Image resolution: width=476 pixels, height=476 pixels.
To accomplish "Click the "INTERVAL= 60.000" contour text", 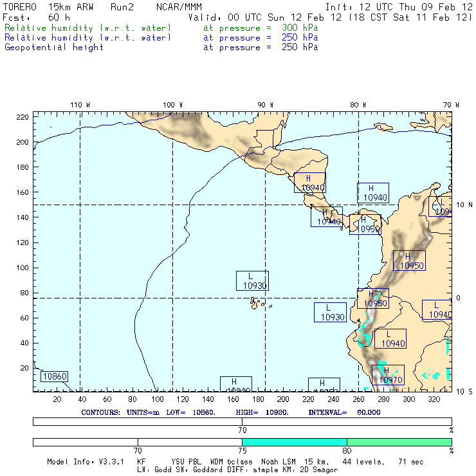I will [344, 412].
